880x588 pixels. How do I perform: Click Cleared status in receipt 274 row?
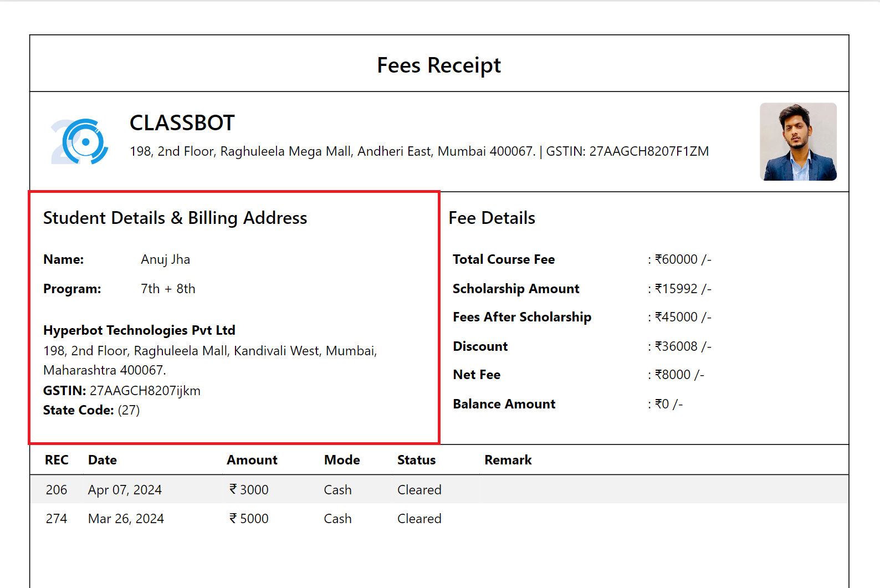[419, 519]
